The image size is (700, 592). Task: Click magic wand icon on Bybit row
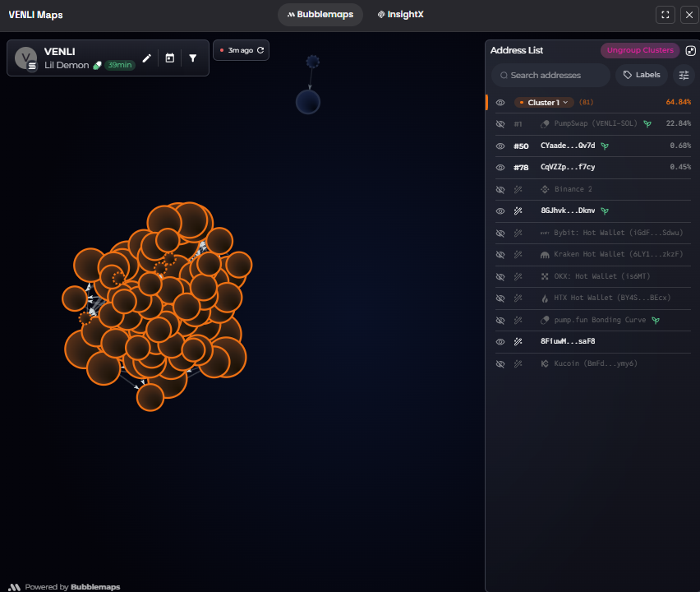click(x=518, y=234)
